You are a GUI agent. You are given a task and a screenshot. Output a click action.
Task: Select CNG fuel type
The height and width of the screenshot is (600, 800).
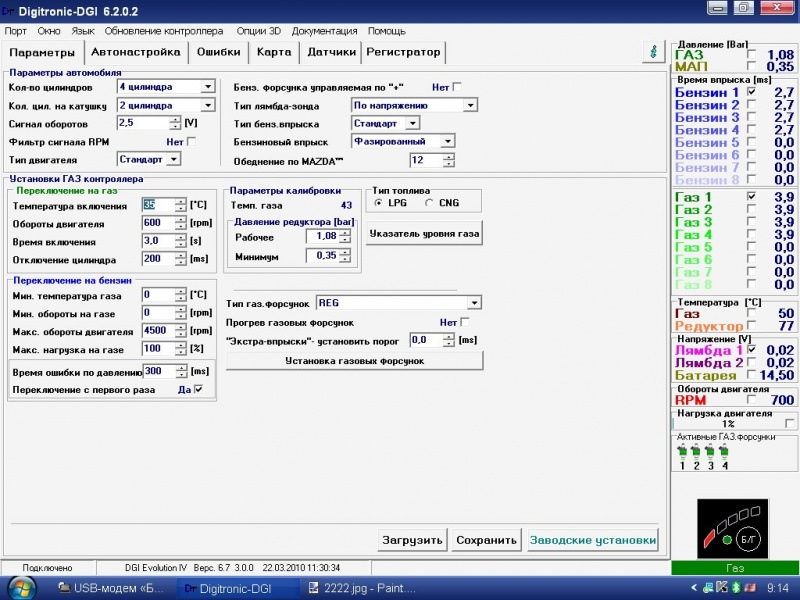point(430,203)
